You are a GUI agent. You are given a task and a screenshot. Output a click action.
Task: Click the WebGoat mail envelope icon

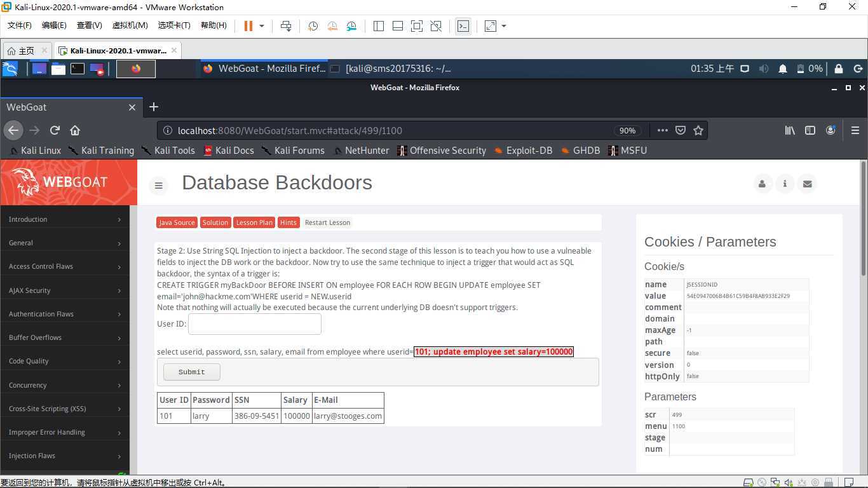807,184
